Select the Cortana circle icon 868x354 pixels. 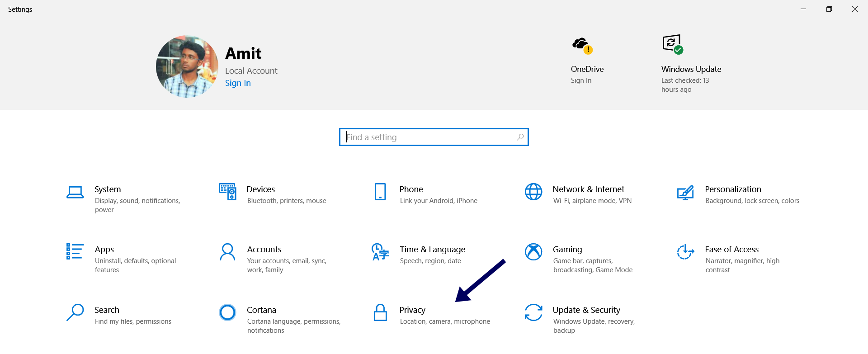[227, 312]
